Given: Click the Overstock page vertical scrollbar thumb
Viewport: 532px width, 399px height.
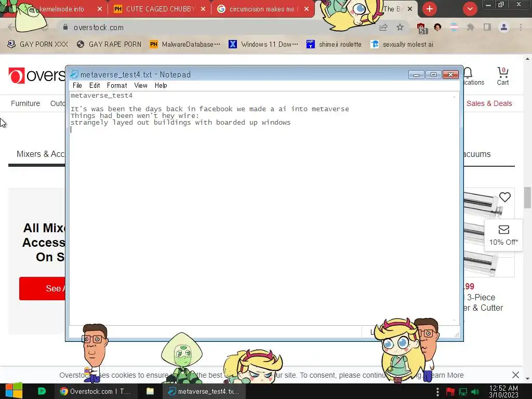Looking at the screenshot, I should click(528, 197).
